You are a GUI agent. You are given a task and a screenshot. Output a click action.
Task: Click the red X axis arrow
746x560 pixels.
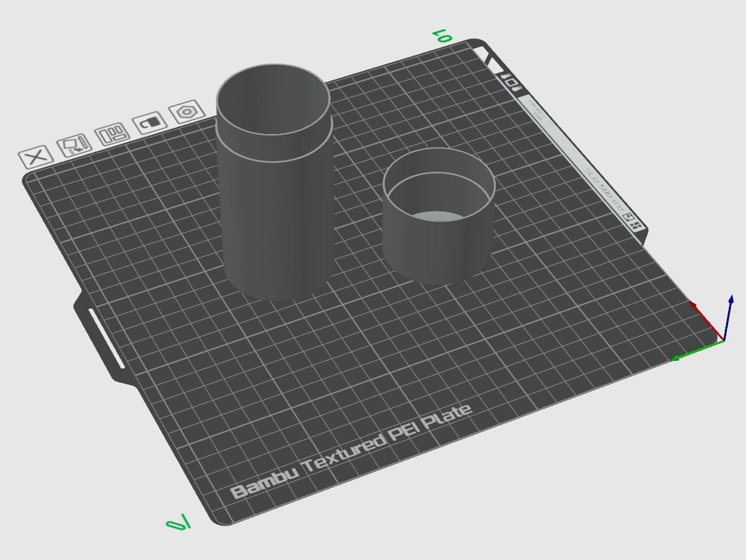click(706, 320)
